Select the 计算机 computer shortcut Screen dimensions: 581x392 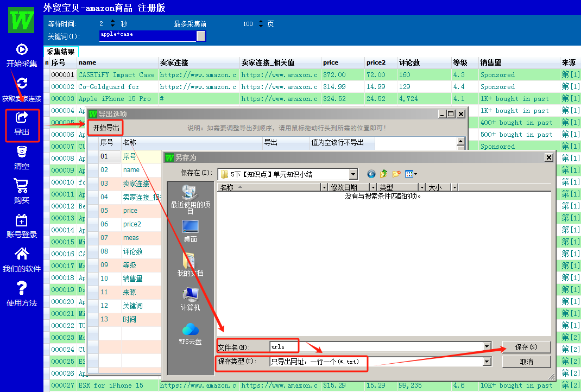[190, 299]
